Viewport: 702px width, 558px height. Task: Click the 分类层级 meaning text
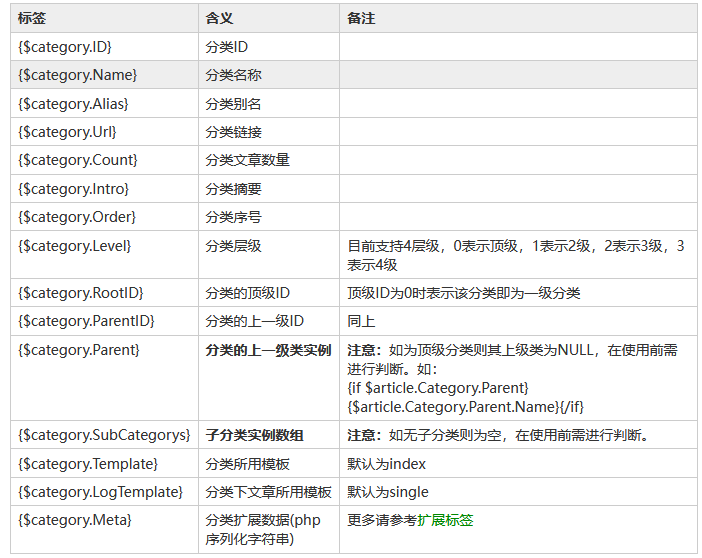pyautogui.click(x=233, y=246)
